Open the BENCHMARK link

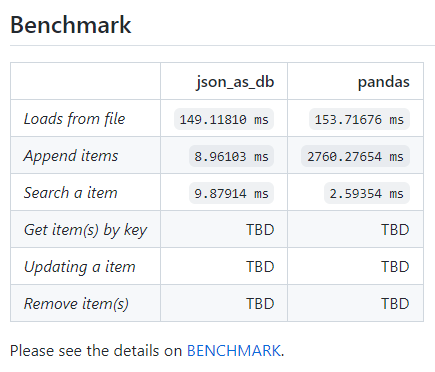coord(234,351)
